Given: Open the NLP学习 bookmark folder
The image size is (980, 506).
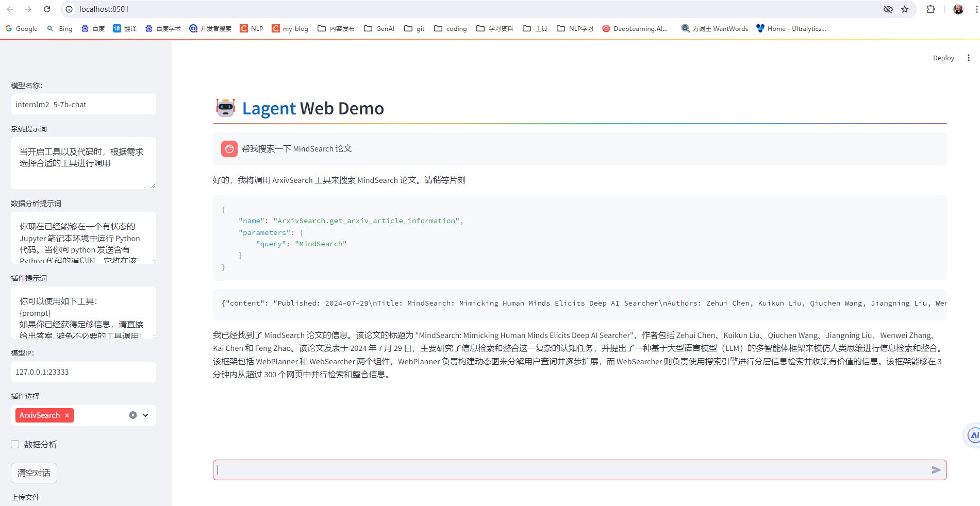Looking at the screenshot, I should click(575, 29).
